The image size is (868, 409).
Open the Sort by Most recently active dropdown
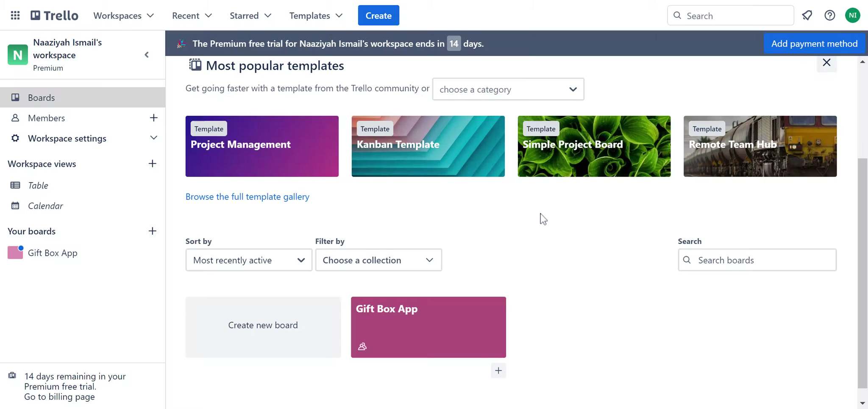[249, 260]
